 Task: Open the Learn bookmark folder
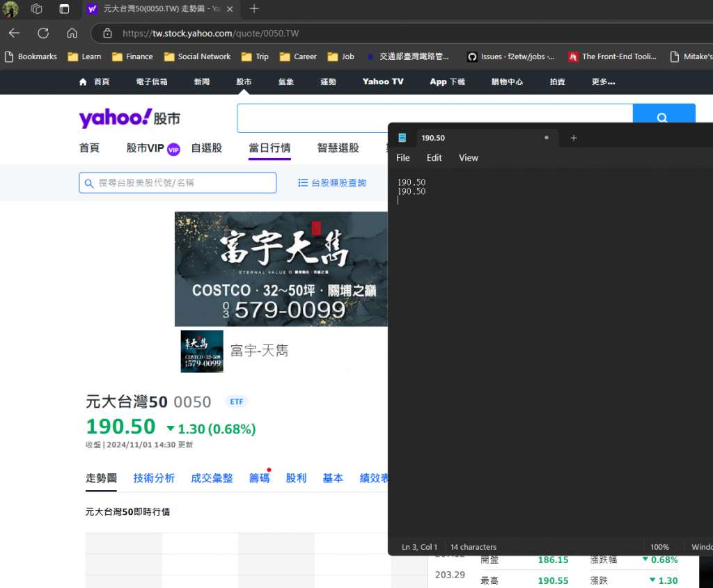point(84,56)
